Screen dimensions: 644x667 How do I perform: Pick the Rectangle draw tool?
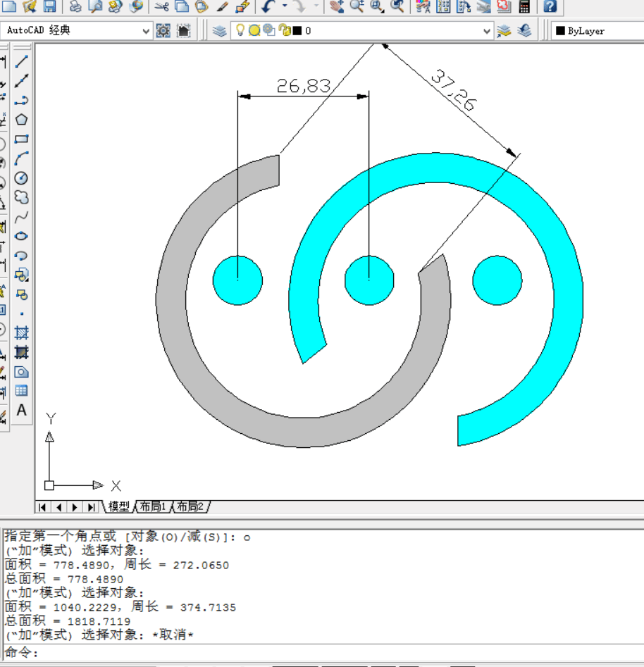(22, 139)
